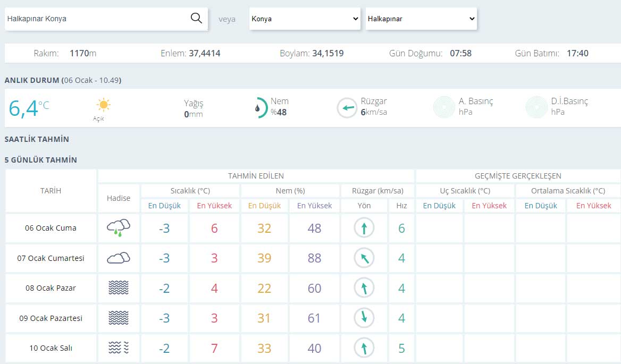Click the 5 GÜNLÜK TAHMİN heading
This screenshot has width=621, height=364.
pyautogui.click(x=41, y=160)
